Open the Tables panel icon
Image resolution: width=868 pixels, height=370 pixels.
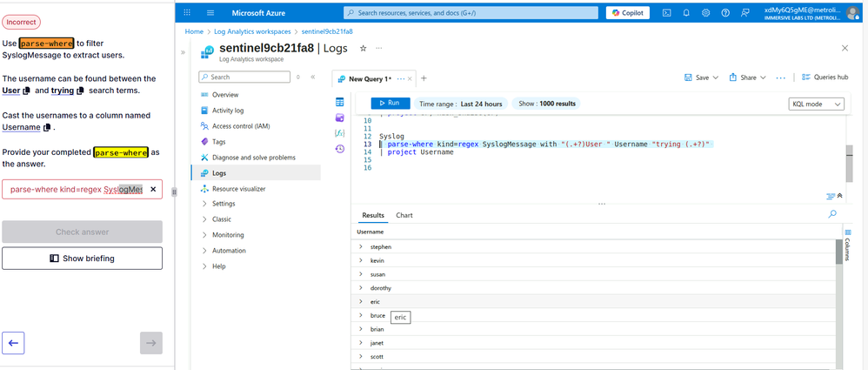pyautogui.click(x=340, y=103)
